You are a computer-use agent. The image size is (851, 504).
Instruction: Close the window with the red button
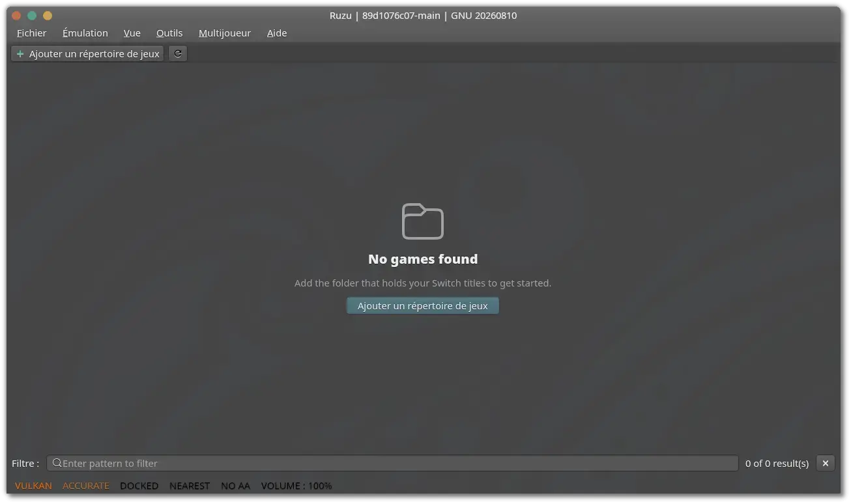click(17, 16)
